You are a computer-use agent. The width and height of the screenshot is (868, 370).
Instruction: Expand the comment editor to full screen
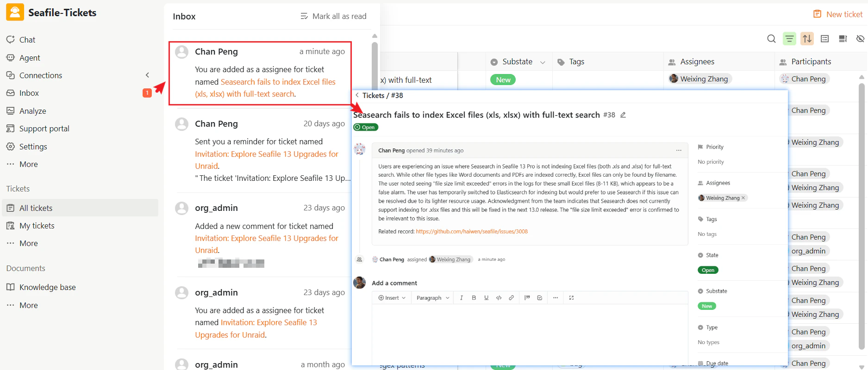tap(571, 298)
